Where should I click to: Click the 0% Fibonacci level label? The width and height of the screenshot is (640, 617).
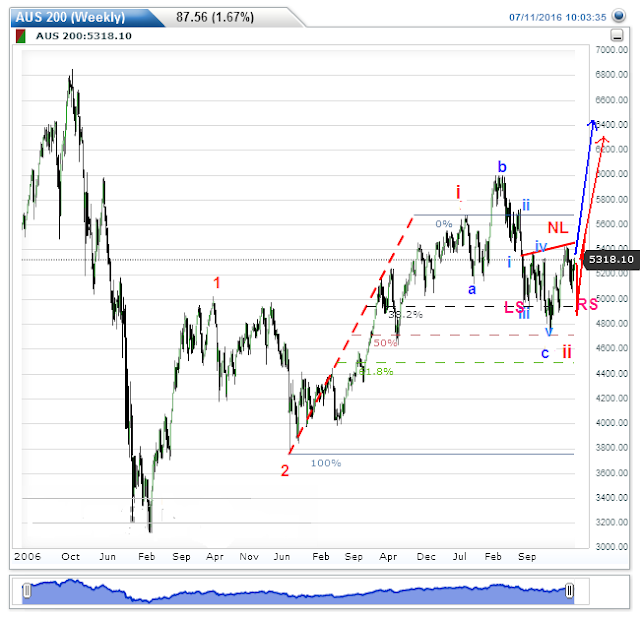point(444,224)
